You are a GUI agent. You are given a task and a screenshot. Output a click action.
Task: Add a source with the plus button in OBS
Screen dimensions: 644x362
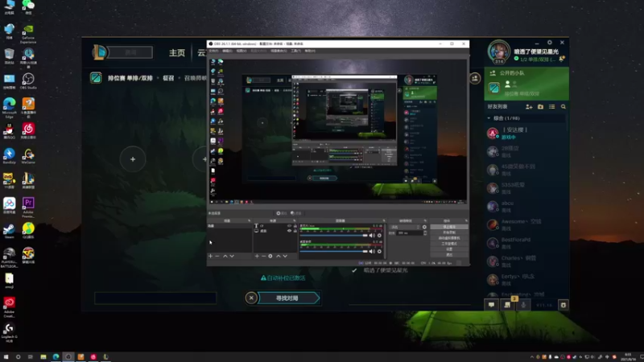pyautogui.click(x=257, y=256)
